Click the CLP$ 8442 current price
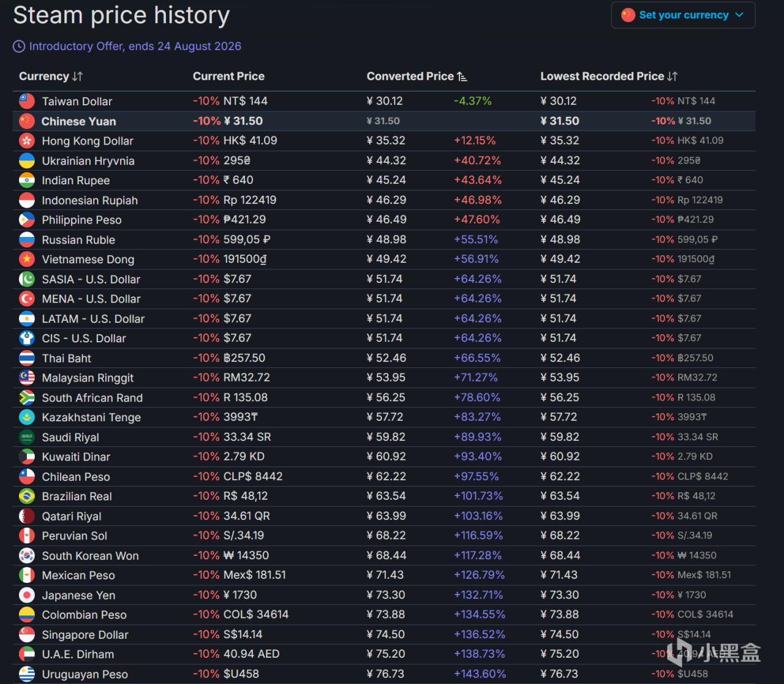The image size is (784, 684). coord(253,476)
